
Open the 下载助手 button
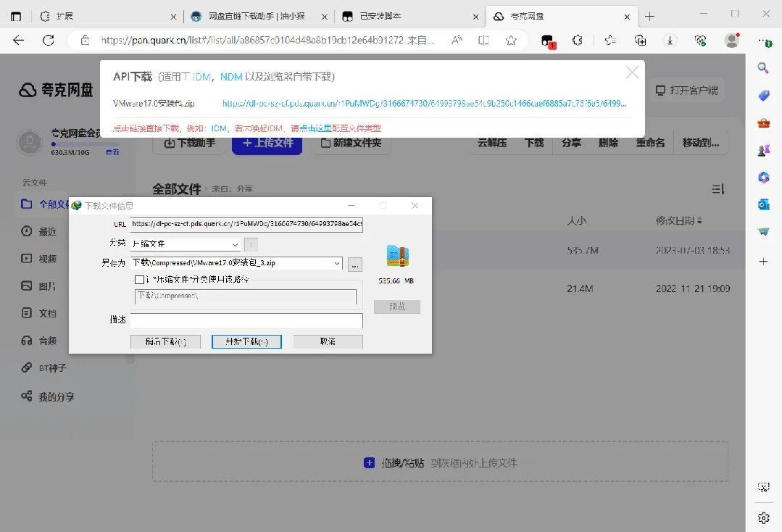point(190,143)
